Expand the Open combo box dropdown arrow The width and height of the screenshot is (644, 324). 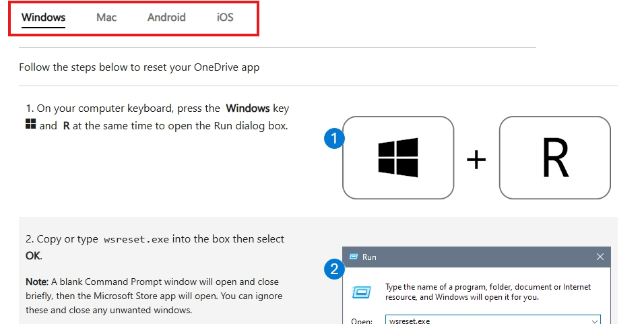click(x=594, y=321)
